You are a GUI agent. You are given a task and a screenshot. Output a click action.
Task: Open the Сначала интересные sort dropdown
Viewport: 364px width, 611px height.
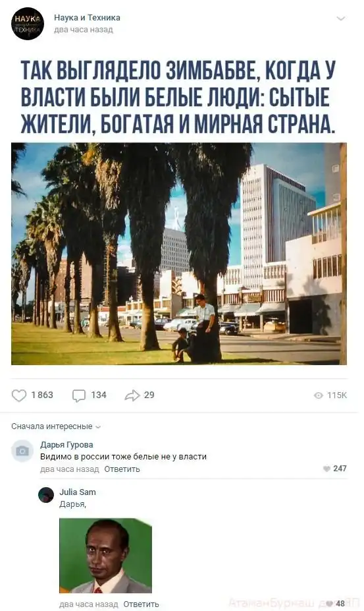[56, 426]
